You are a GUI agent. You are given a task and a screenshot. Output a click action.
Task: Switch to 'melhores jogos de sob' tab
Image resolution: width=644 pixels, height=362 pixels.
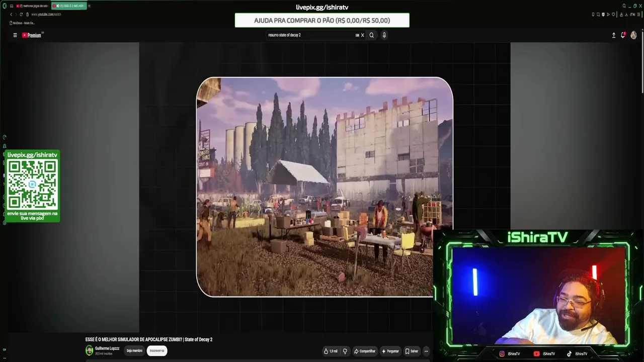(x=33, y=6)
